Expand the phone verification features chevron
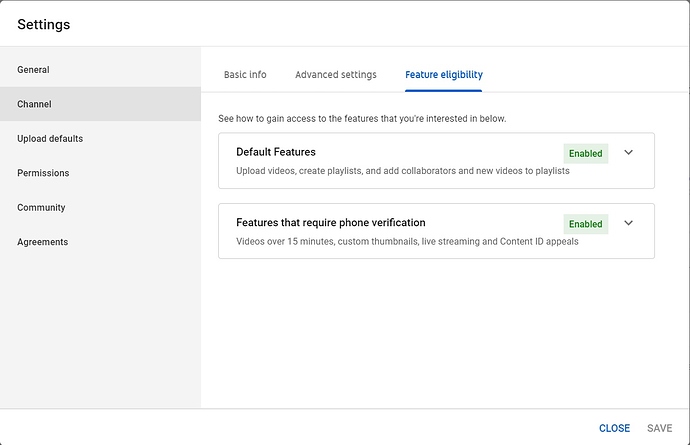The image size is (690, 445). coord(628,223)
